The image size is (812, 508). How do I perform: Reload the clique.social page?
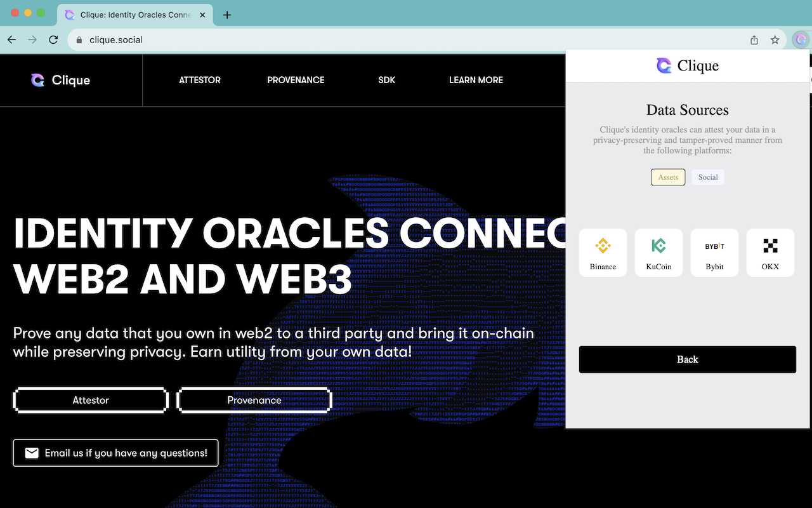(x=53, y=39)
